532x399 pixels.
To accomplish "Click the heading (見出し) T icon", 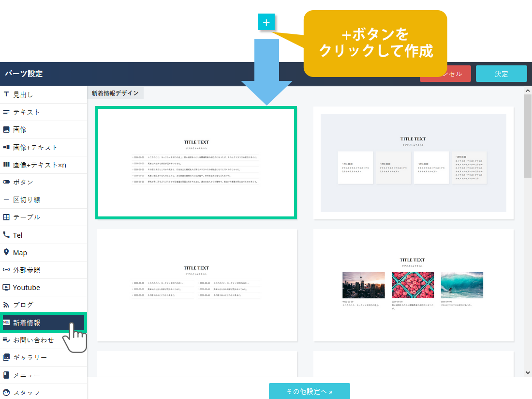I will pos(6,94).
